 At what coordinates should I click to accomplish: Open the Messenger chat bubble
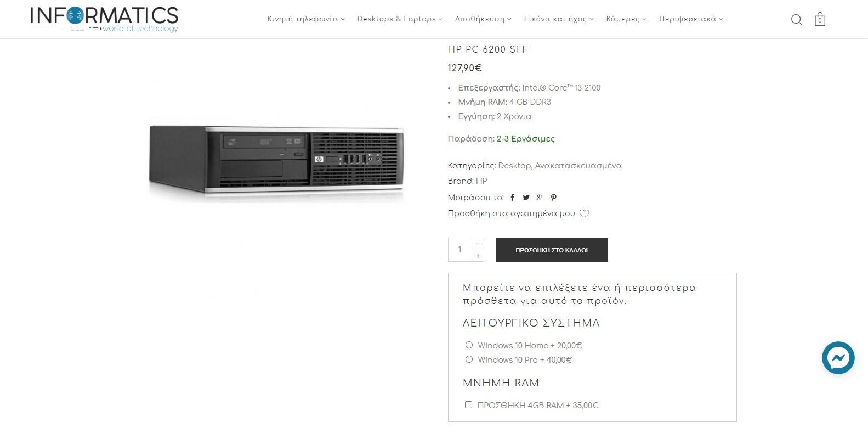[838, 358]
